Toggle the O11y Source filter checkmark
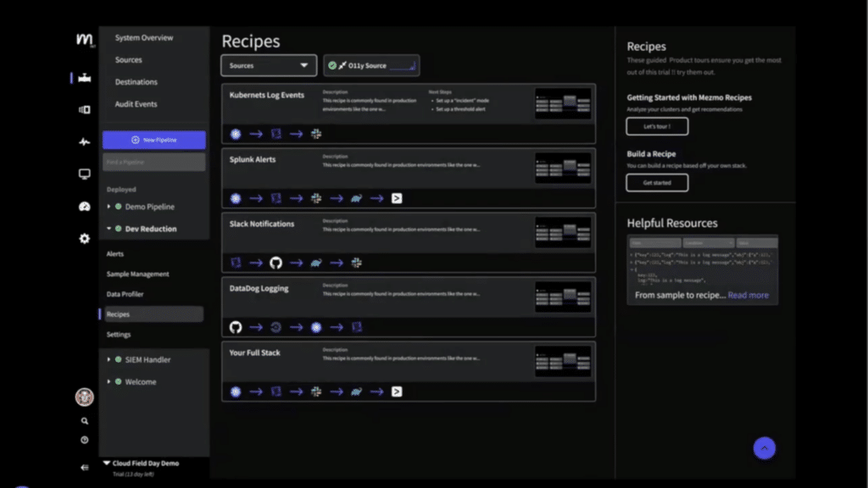The height and width of the screenshot is (488, 868). coord(332,65)
